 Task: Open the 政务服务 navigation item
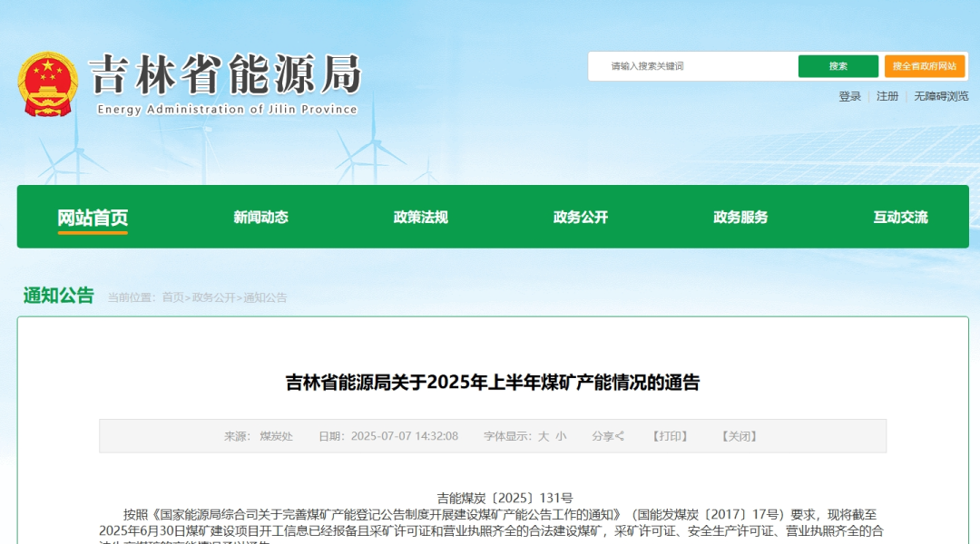[x=740, y=218]
